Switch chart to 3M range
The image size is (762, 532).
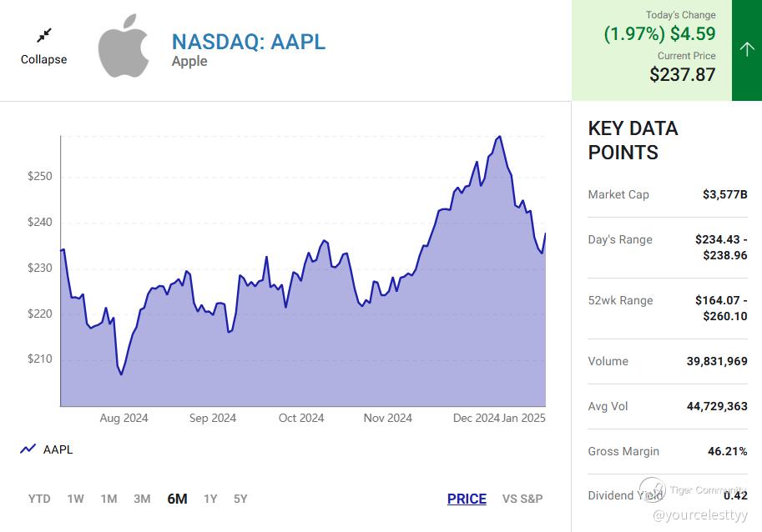click(x=142, y=499)
